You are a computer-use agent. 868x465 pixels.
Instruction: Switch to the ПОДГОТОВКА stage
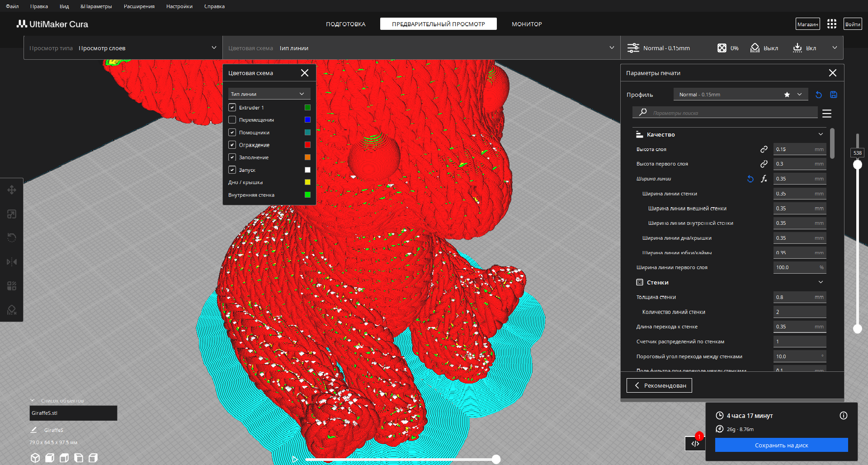346,24
